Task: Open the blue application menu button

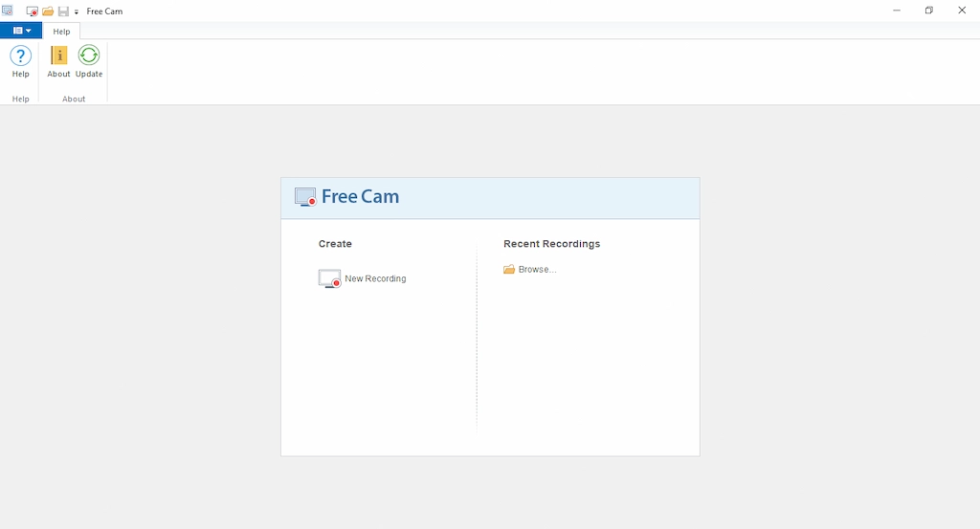Action: (x=21, y=31)
